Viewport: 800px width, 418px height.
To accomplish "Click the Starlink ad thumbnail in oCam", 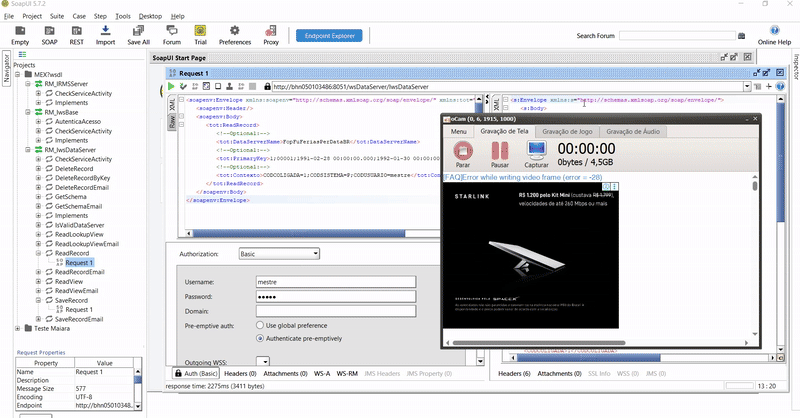I will coord(531,255).
